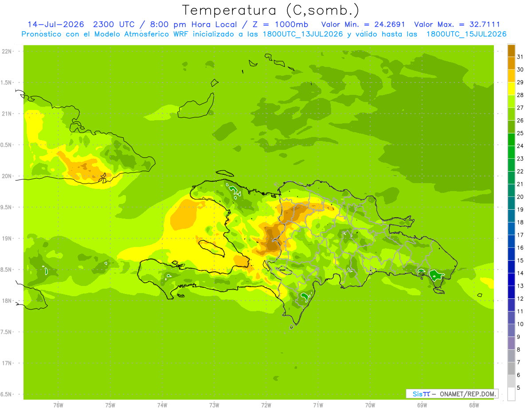The width and height of the screenshot is (532, 411).
Task: Click the colour scale value '31'
Action: (x=520, y=57)
